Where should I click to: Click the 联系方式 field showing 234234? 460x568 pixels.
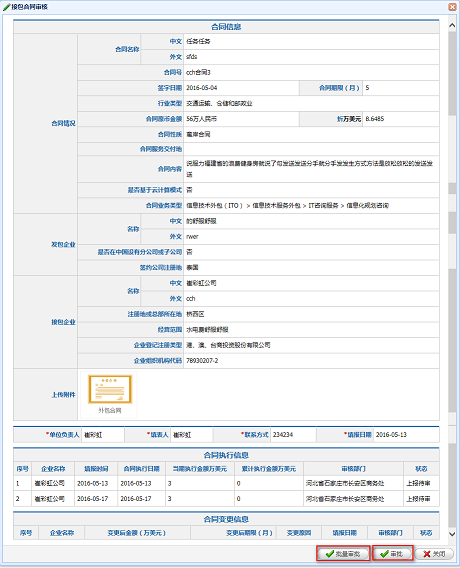pos(293,435)
